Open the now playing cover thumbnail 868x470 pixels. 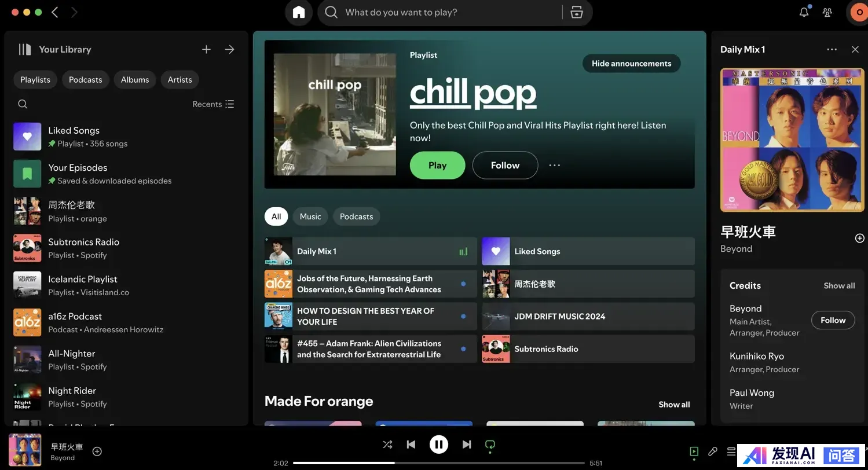coord(25,450)
